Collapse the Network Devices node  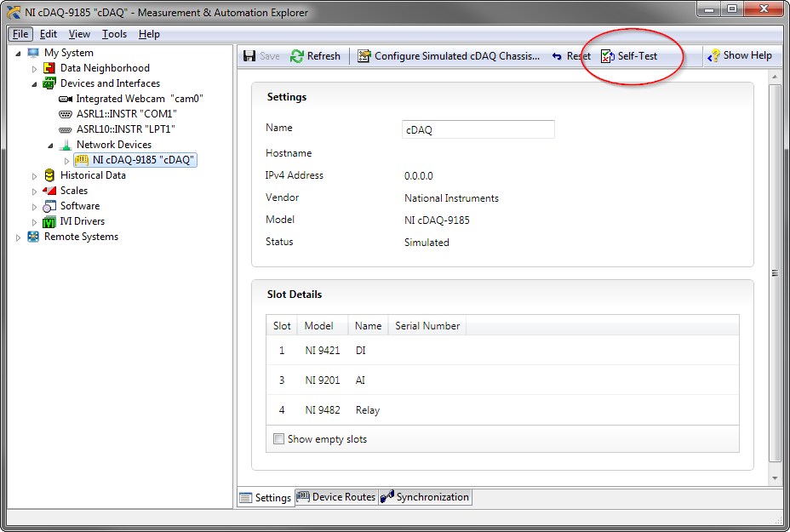point(50,146)
